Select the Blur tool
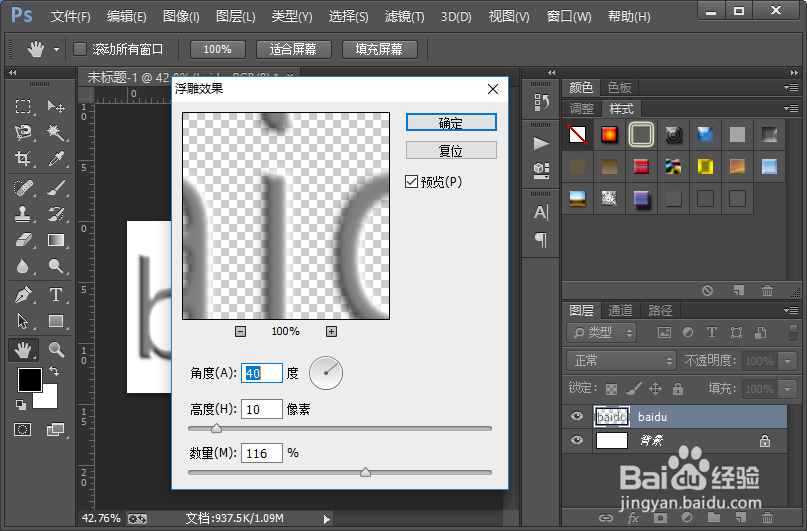This screenshot has width=807, height=531. (x=23, y=266)
